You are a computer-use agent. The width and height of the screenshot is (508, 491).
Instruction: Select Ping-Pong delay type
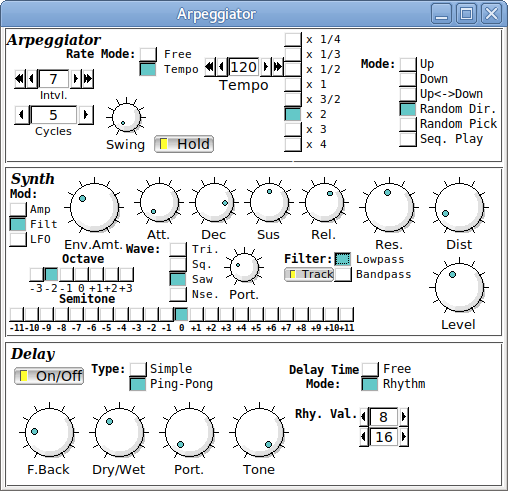(x=138, y=384)
